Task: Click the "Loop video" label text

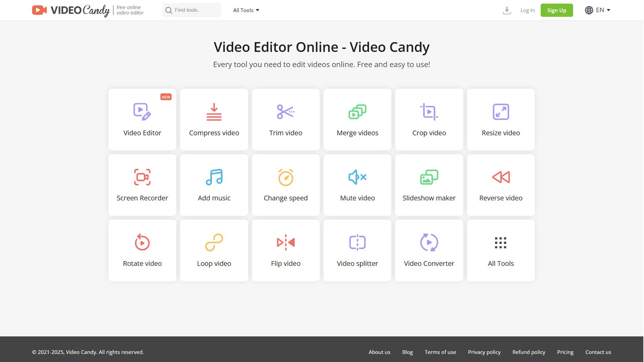Action: pyautogui.click(x=214, y=263)
